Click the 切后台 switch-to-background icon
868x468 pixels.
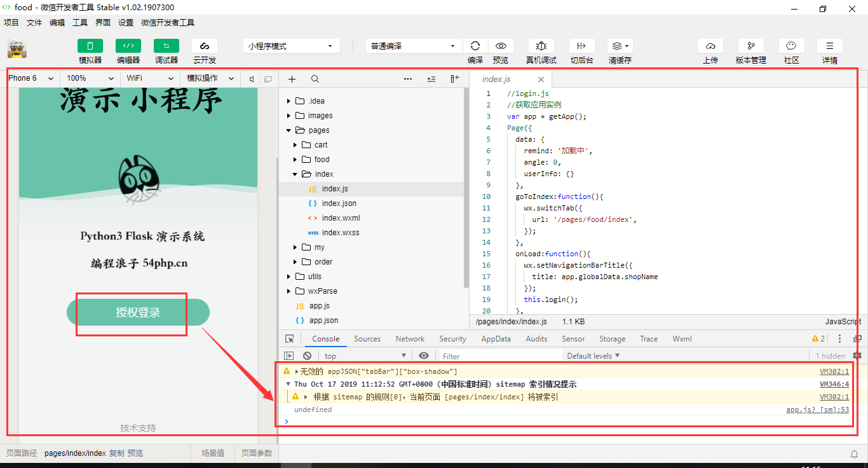[581, 46]
